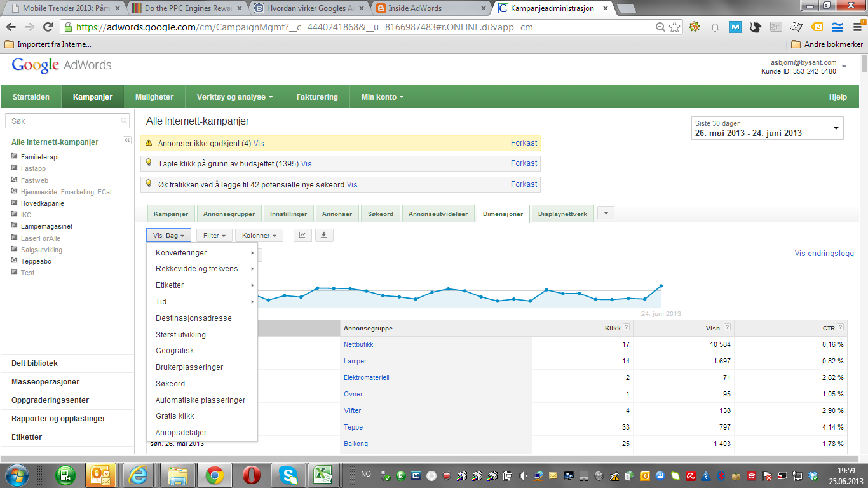The width and height of the screenshot is (868, 488).
Task: Select Størst utvikling menu entry
Action: click(x=202, y=335)
